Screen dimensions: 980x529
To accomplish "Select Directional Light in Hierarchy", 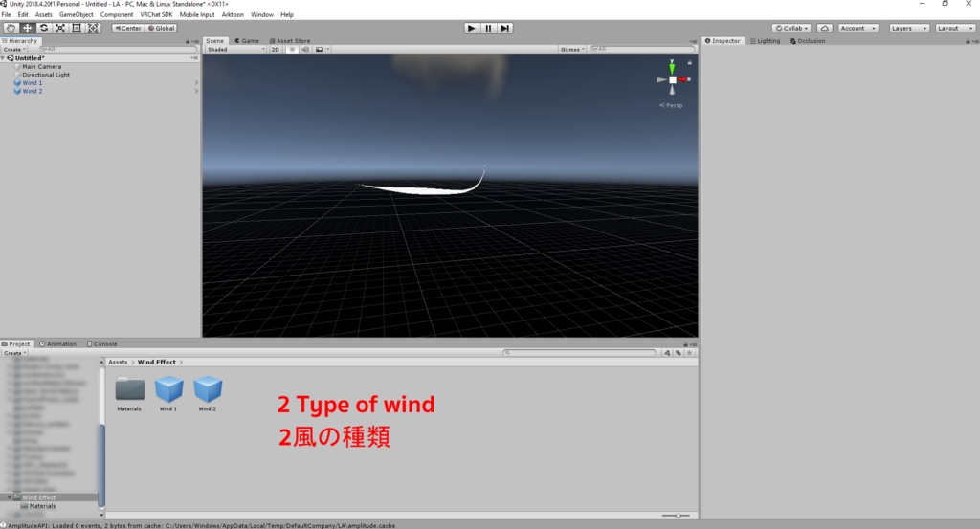I will (46, 75).
